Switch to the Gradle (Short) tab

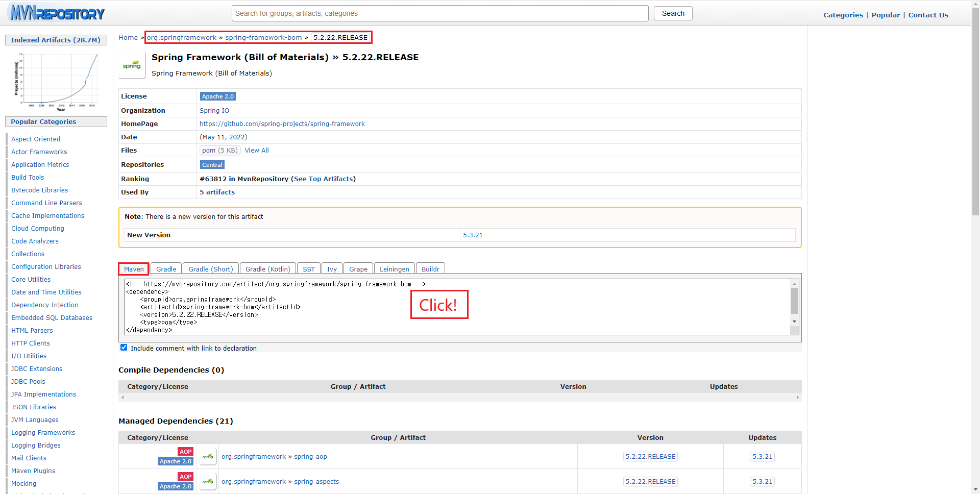[x=210, y=269]
